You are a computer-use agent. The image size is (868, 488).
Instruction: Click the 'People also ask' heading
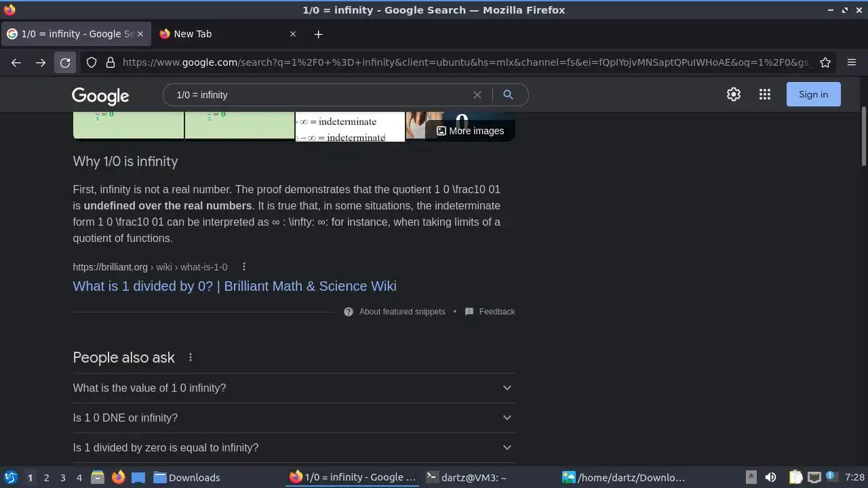coord(124,357)
